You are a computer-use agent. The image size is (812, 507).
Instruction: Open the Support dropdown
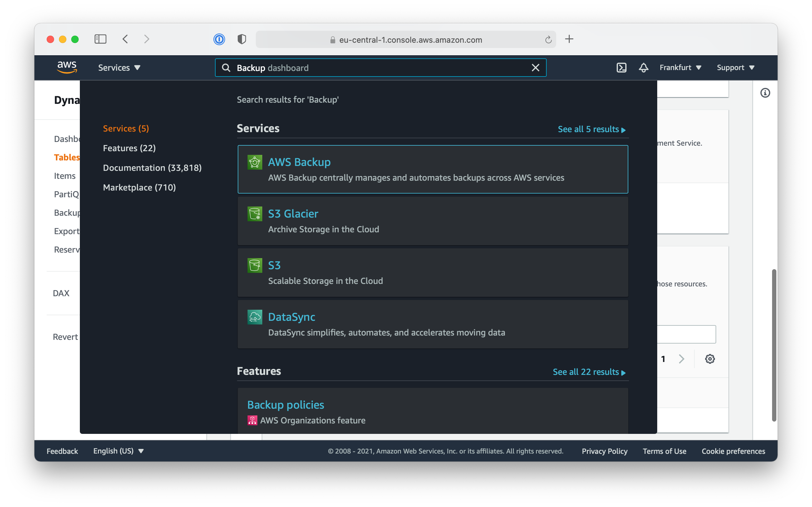735,68
